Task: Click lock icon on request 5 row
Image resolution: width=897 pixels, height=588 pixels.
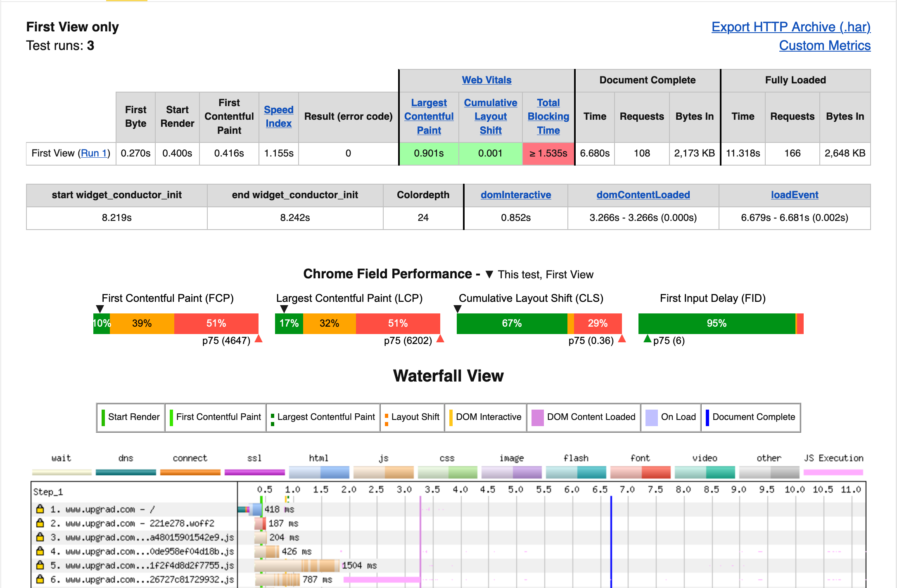Action: pos(40,565)
